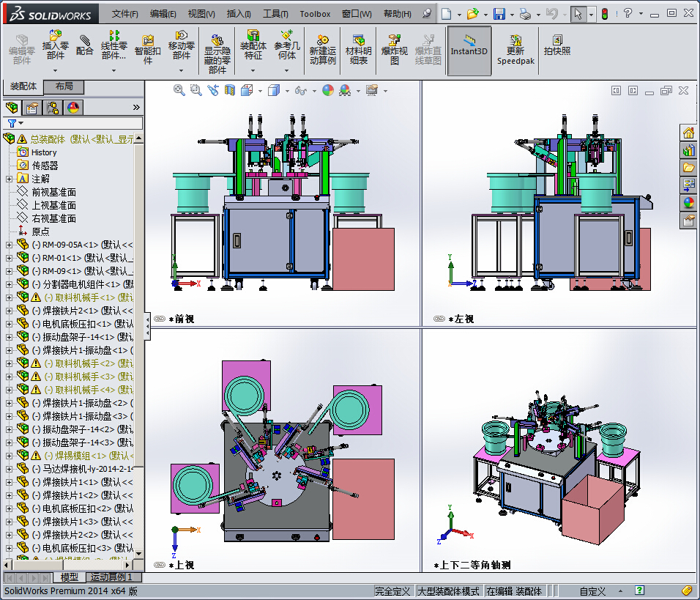Image resolution: width=700 pixels, height=600 pixels.
Task: Open the Insert Components dropdown arrow
Action: click(56, 70)
